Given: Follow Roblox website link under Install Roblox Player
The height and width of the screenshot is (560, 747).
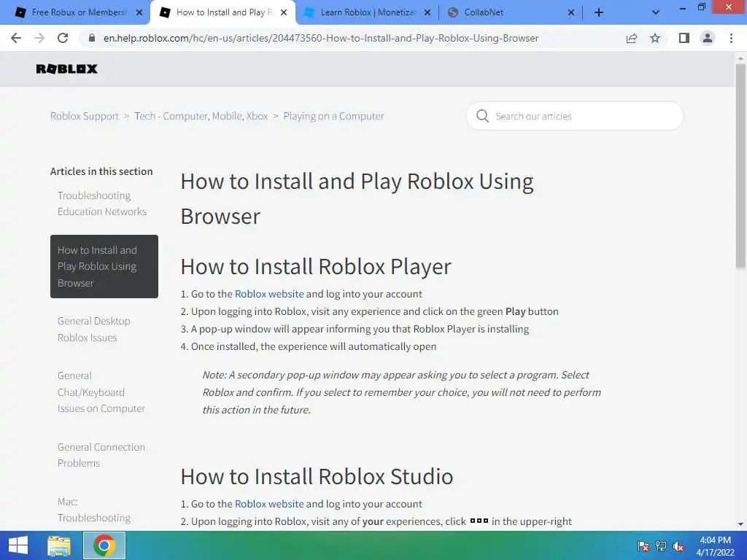Looking at the screenshot, I should pyautogui.click(x=269, y=294).
